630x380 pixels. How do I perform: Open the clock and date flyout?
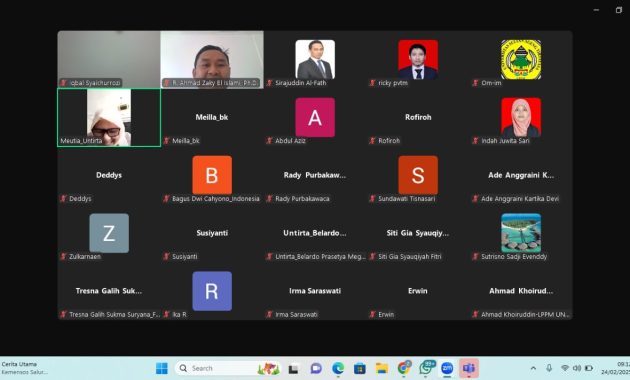616,368
